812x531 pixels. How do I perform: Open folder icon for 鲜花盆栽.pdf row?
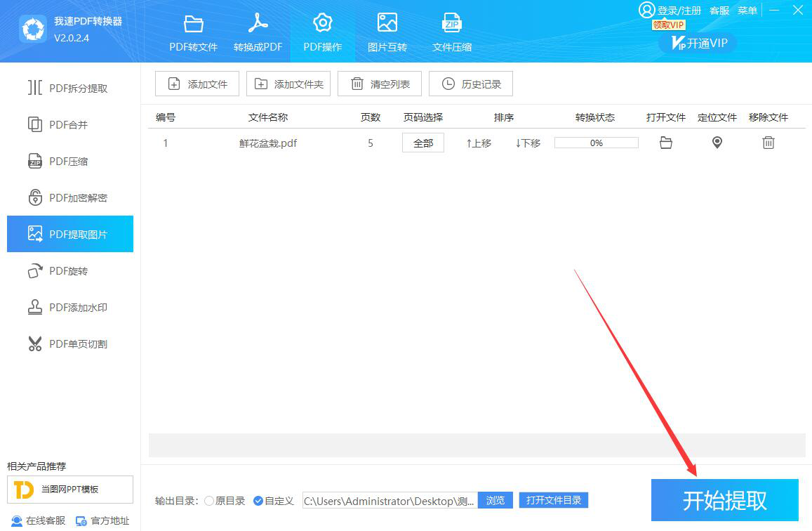666,143
